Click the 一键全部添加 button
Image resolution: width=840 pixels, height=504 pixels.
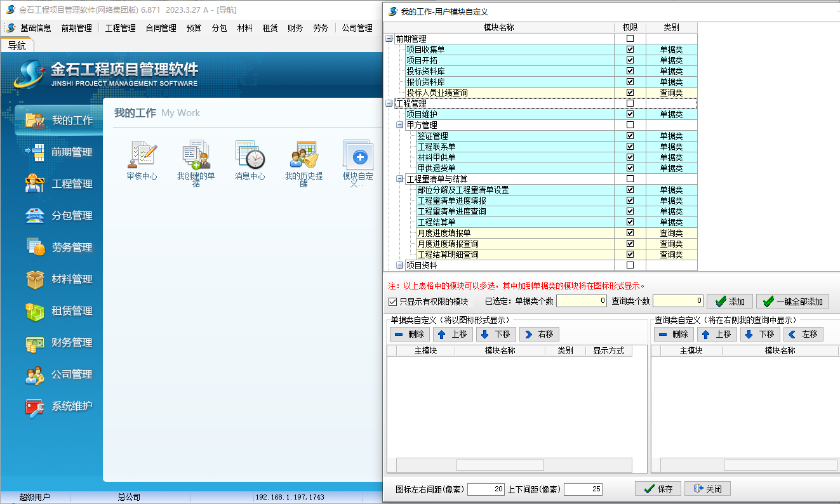point(793,302)
